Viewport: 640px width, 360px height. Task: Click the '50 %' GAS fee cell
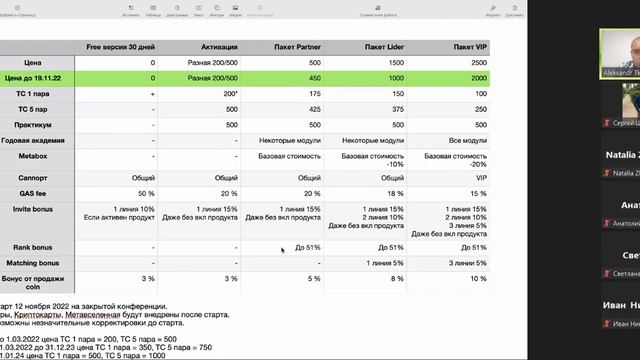click(116, 193)
